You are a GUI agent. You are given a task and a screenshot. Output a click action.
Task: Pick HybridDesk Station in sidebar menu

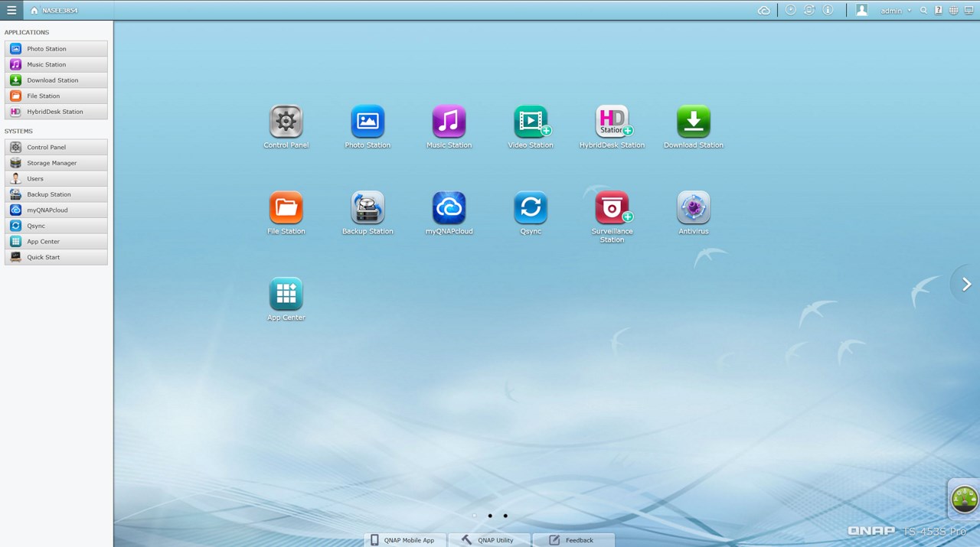[x=56, y=112]
